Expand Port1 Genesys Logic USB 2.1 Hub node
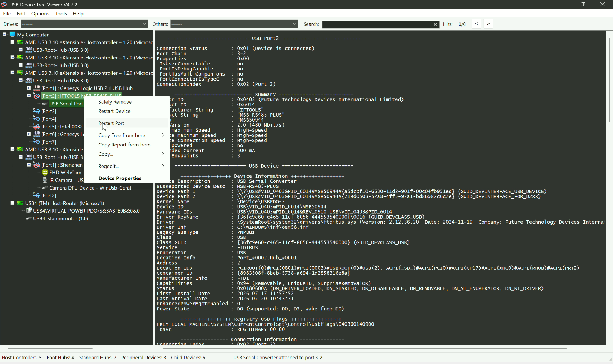 point(29,88)
